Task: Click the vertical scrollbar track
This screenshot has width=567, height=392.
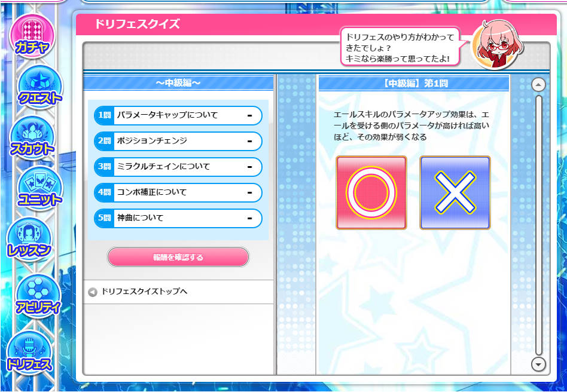Action: [539, 225]
